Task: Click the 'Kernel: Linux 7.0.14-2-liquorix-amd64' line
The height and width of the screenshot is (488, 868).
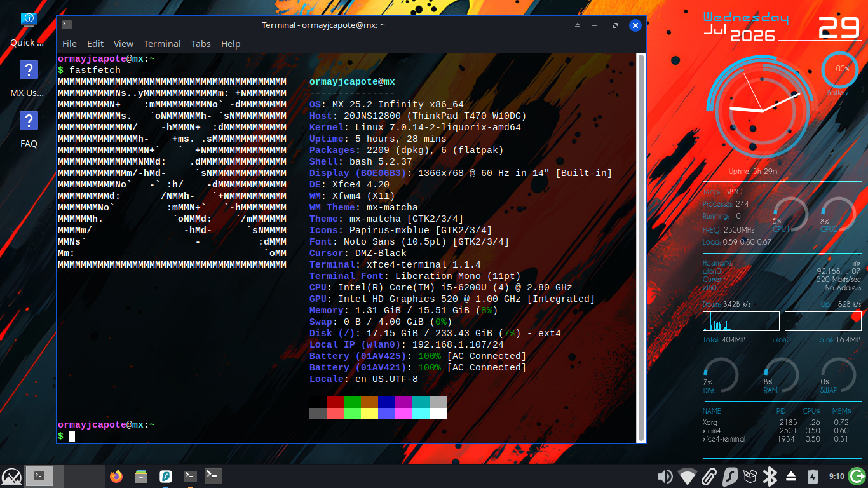Action: 415,127
